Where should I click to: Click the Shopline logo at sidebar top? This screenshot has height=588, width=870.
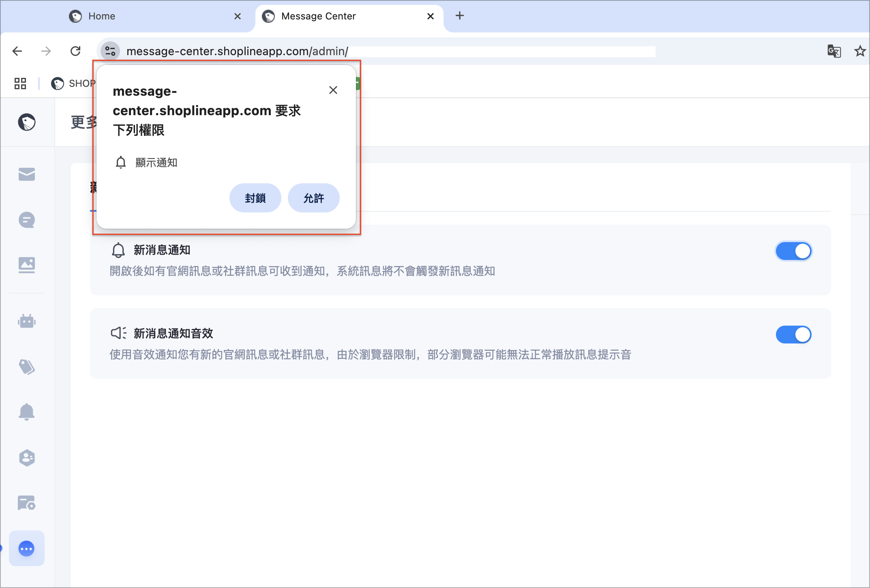tap(27, 122)
